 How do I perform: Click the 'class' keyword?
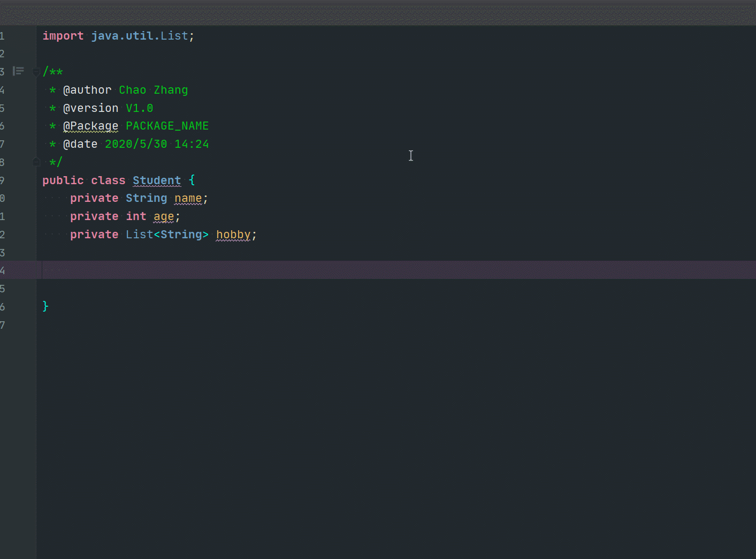(x=108, y=180)
